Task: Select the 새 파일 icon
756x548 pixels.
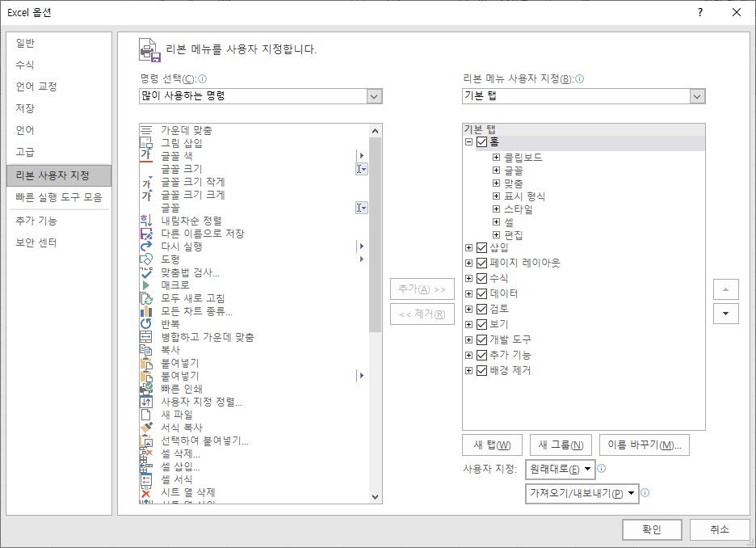Action: tap(145, 415)
